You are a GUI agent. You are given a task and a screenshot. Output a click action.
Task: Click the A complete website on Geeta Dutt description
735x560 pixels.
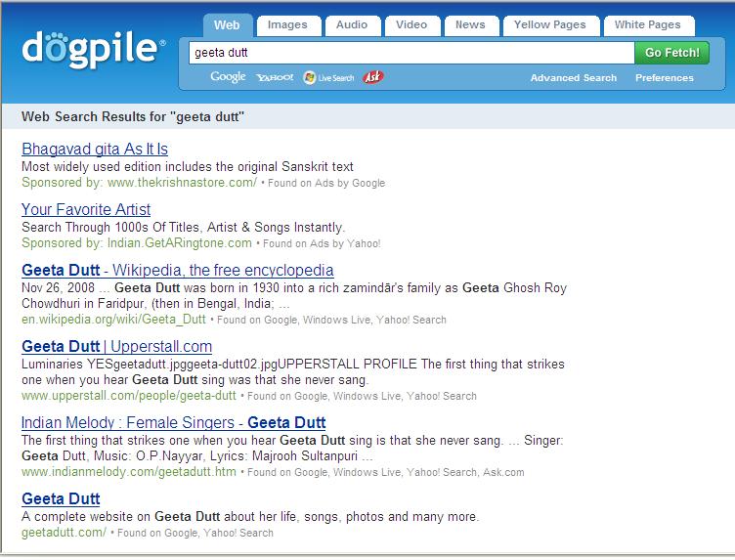point(250,517)
